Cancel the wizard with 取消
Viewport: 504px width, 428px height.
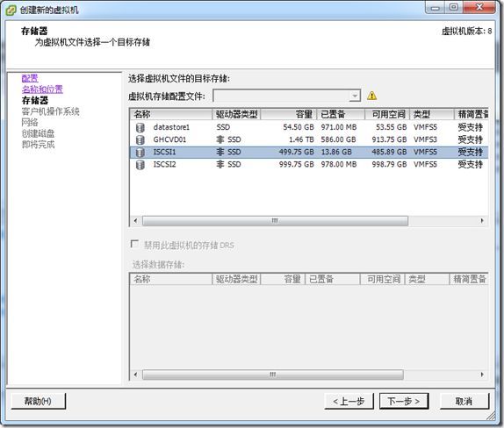(x=464, y=401)
